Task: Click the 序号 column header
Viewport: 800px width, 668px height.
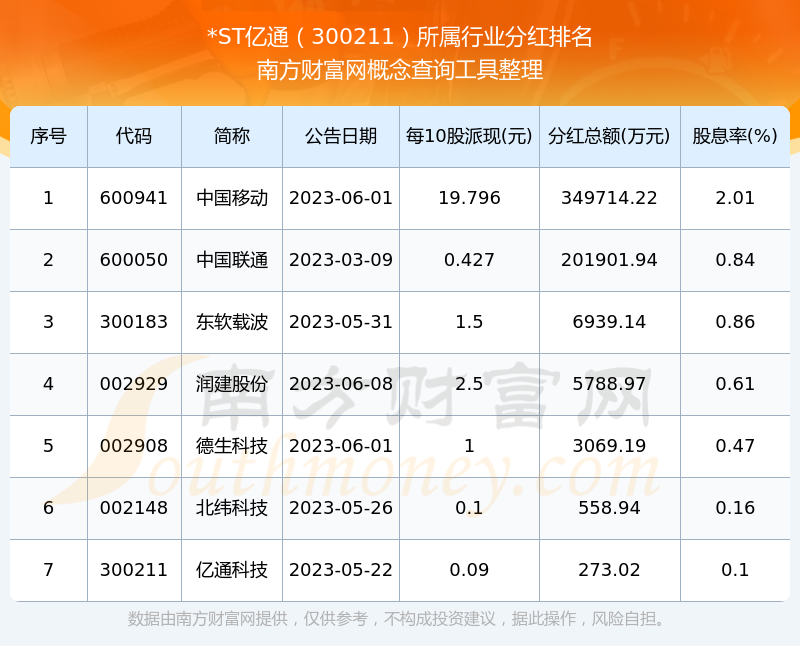Action: coord(48,136)
